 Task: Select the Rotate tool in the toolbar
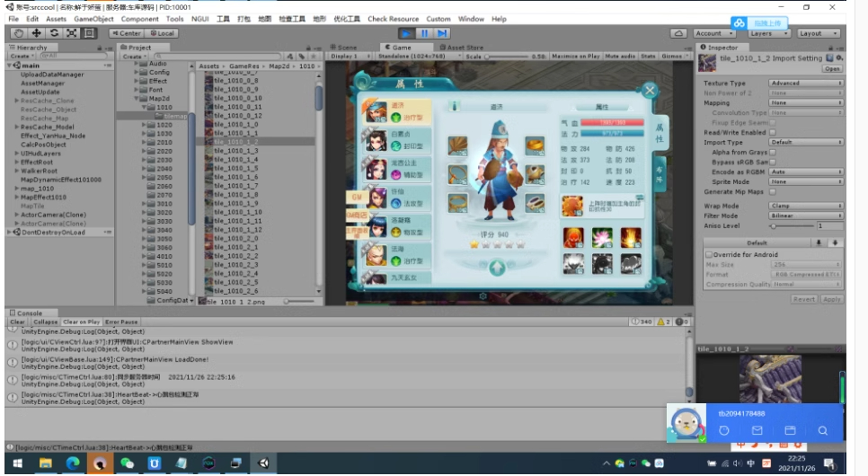tap(54, 33)
